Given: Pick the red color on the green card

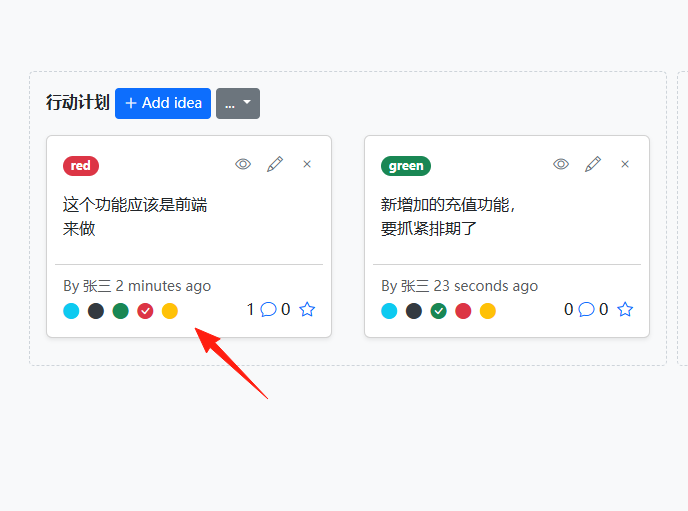Looking at the screenshot, I should (463, 311).
